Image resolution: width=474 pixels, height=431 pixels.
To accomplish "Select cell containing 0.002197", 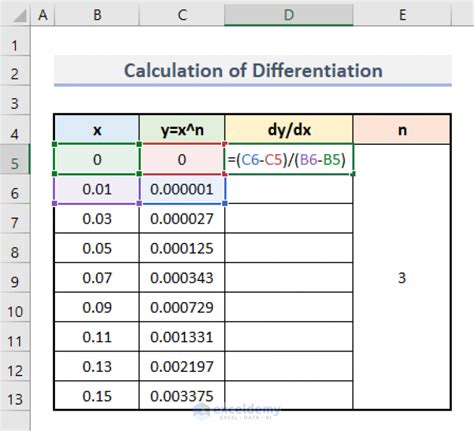I will point(182,366).
